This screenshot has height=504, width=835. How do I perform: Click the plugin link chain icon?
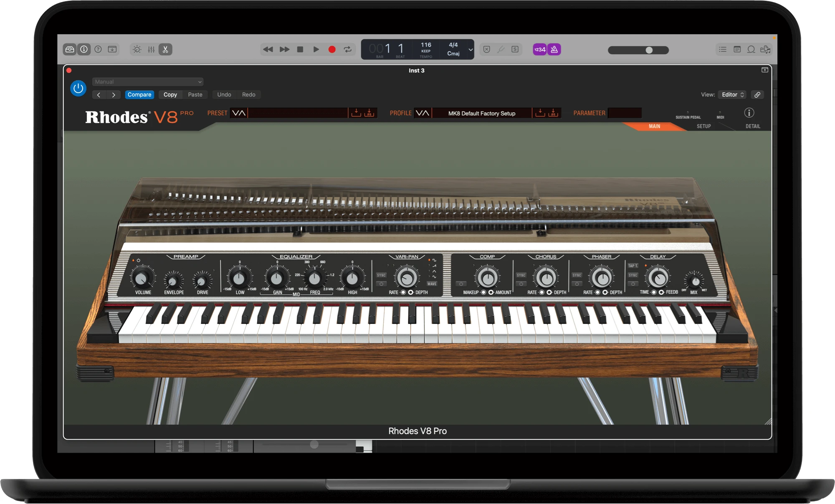(757, 95)
